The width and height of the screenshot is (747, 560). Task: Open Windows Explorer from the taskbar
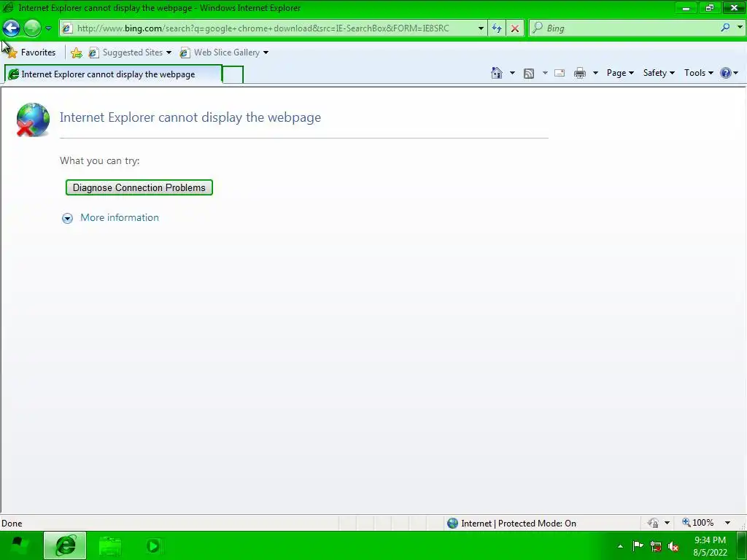(110, 546)
